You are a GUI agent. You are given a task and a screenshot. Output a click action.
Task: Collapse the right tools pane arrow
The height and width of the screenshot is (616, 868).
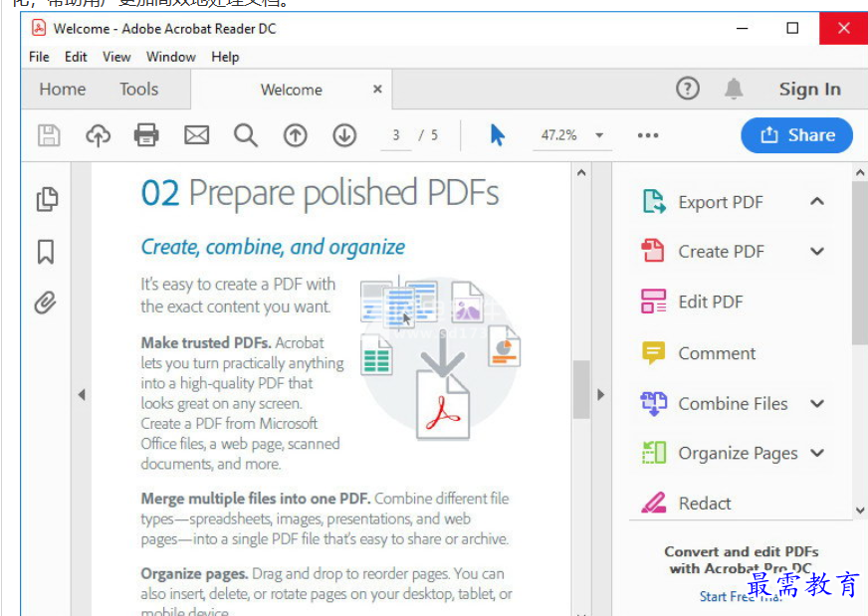coord(601,395)
